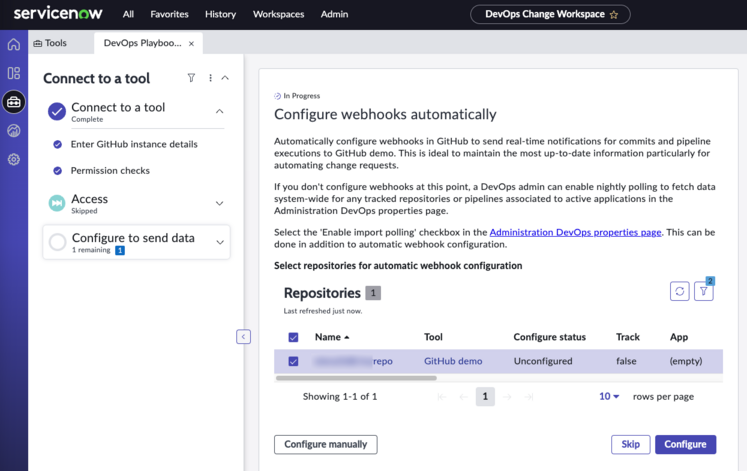Screen dimensions: 747x471
Task: Click the Tool column header
Action: click(433, 337)
